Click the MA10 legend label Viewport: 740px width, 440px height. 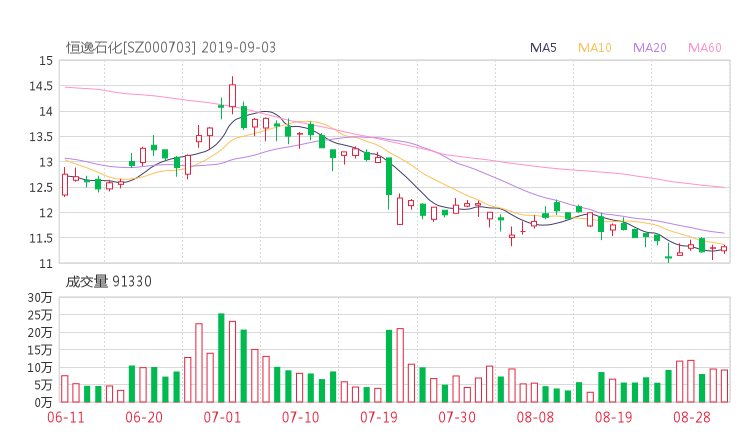coord(595,48)
